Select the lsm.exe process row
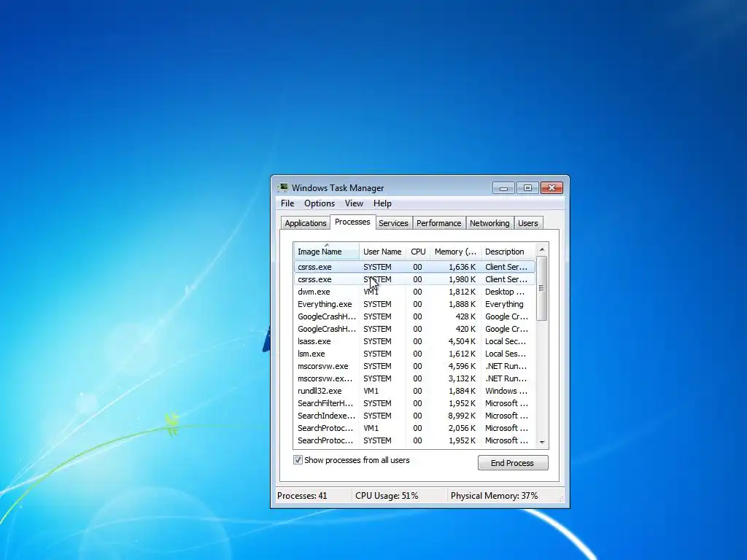The width and height of the screenshot is (747, 560). (414, 354)
